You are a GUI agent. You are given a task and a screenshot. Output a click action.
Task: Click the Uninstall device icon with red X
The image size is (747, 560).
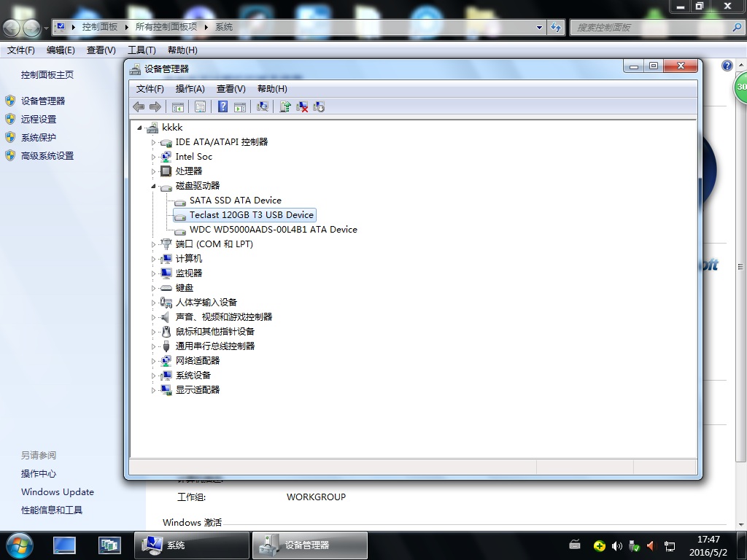click(x=302, y=107)
